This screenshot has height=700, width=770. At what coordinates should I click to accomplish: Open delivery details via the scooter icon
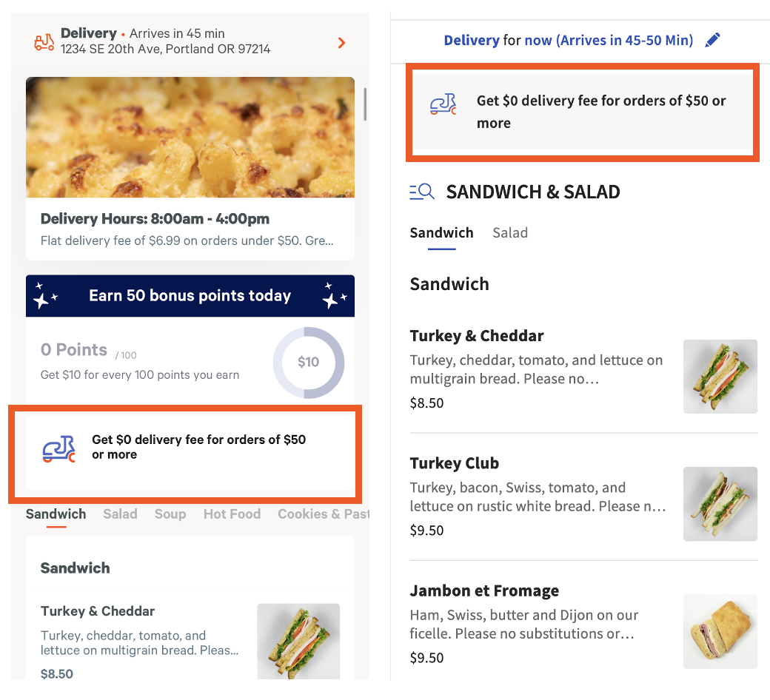click(42, 43)
